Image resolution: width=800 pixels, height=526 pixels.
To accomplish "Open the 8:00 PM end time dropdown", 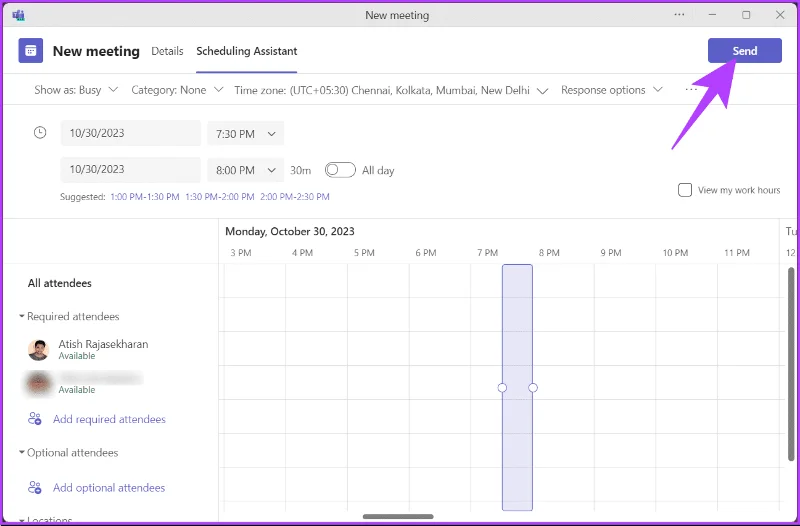I will [245, 170].
